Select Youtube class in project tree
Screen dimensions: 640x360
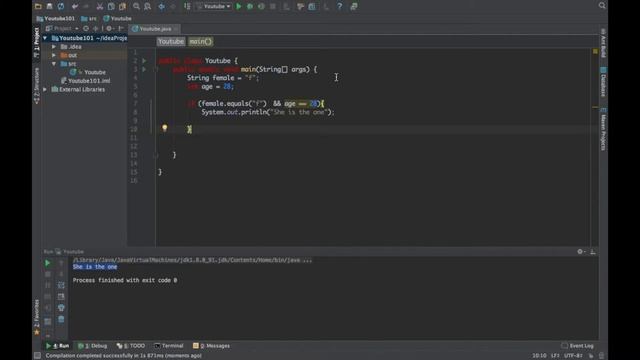click(x=88, y=72)
